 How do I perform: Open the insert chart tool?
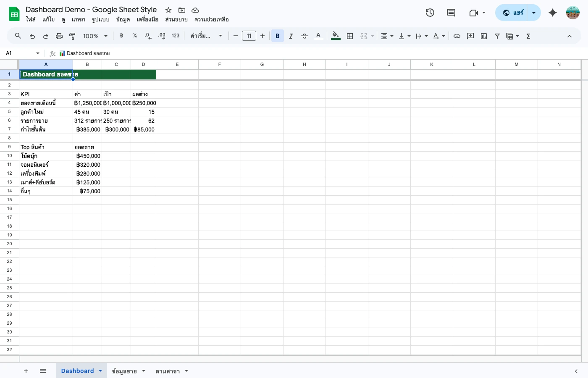(x=483, y=36)
